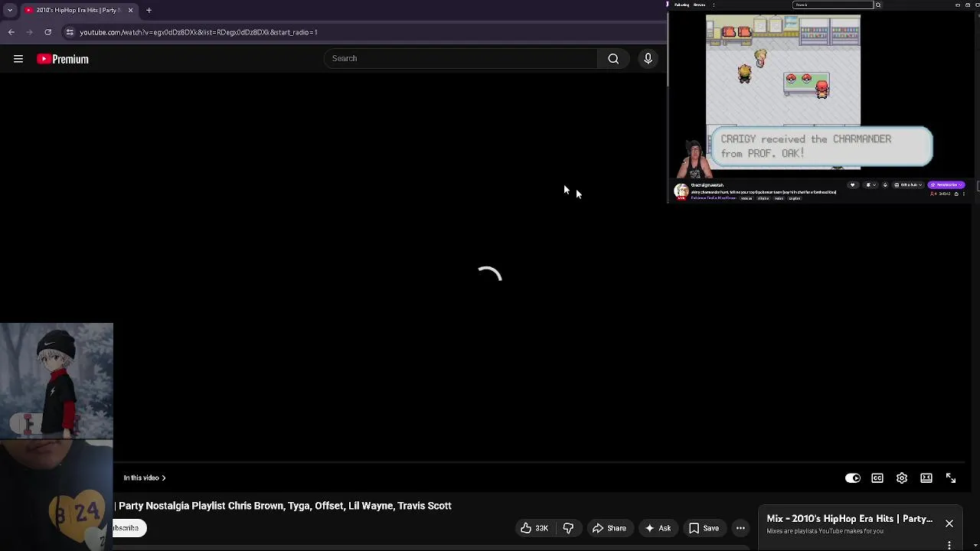Click the Twitch search magnifier icon

click(x=878, y=5)
